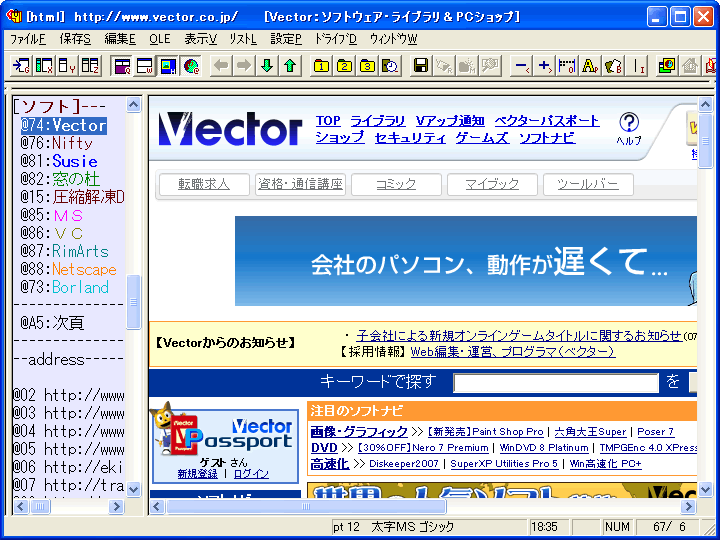Click the 転職求人 button
The image size is (720, 540).
point(204,185)
